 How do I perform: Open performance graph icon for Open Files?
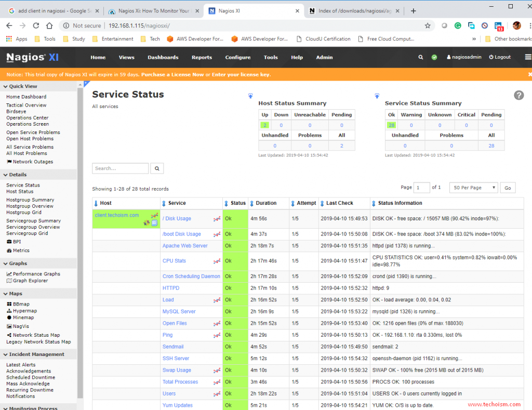[x=217, y=323]
